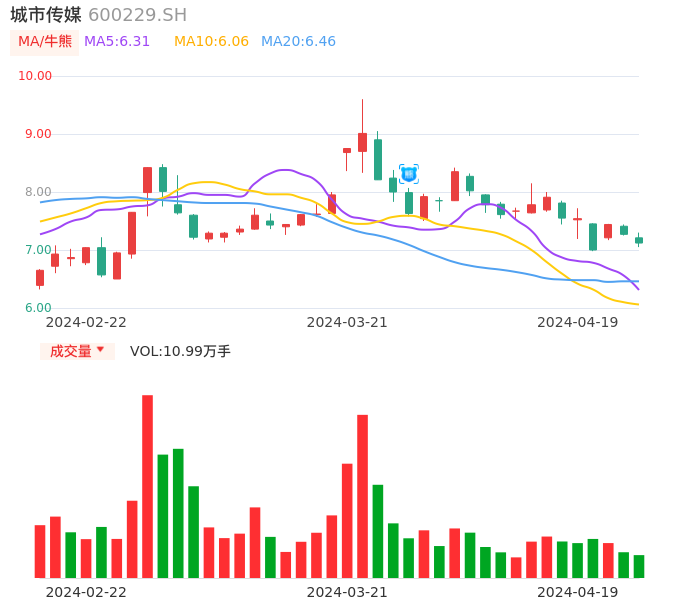Select the 成交量 volume indicator label
This screenshot has height=606, width=686.
[70, 351]
